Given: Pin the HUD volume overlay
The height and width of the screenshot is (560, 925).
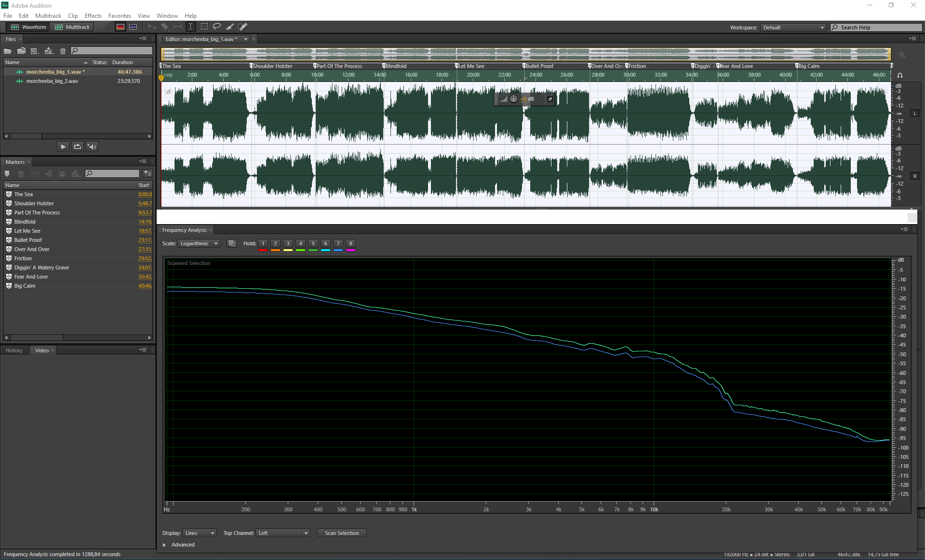Looking at the screenshot, I should [x=550, y=99].
